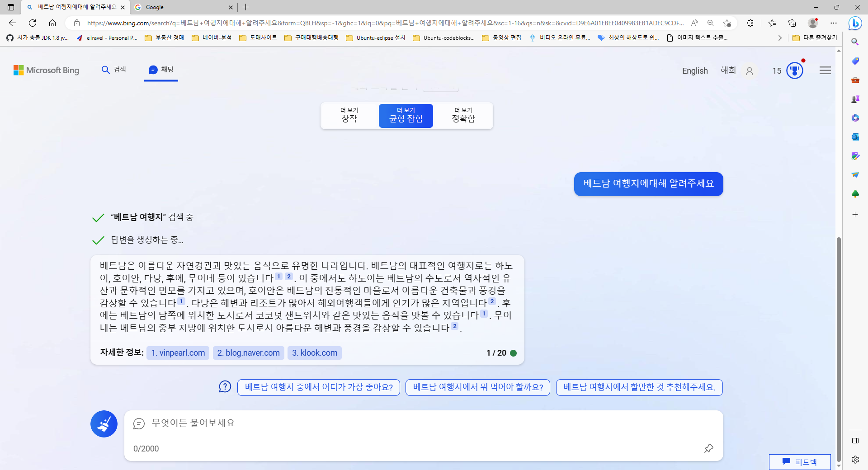Switch to the 채팅 tab
The height and width of the screenshot is (470, 868).
[161, 70]
